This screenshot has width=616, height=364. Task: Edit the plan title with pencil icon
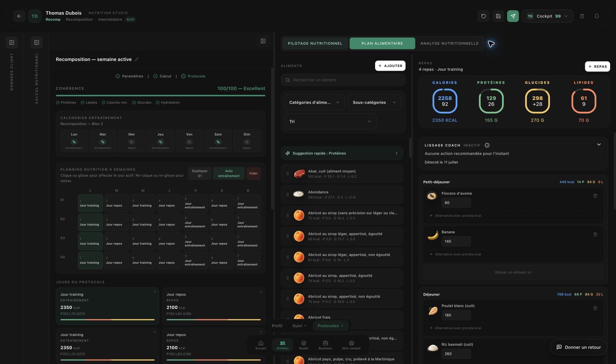pyautogui.click(x=137, y=59)
